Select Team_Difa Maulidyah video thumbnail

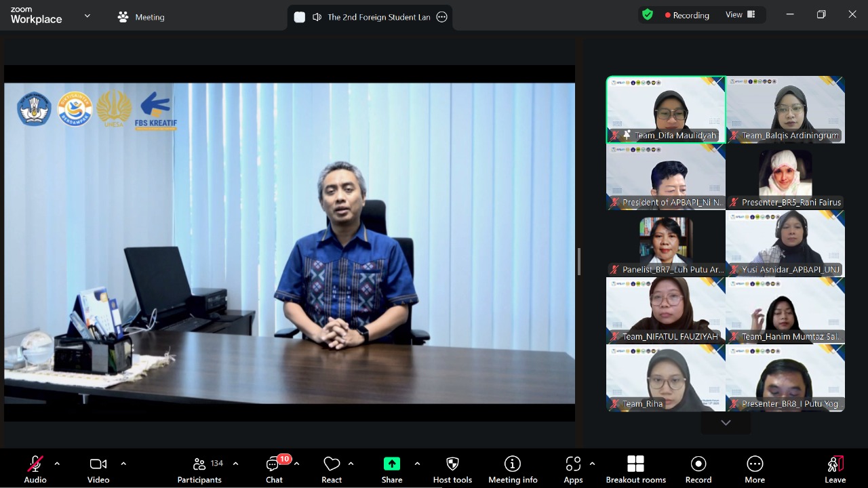point(666,109)
